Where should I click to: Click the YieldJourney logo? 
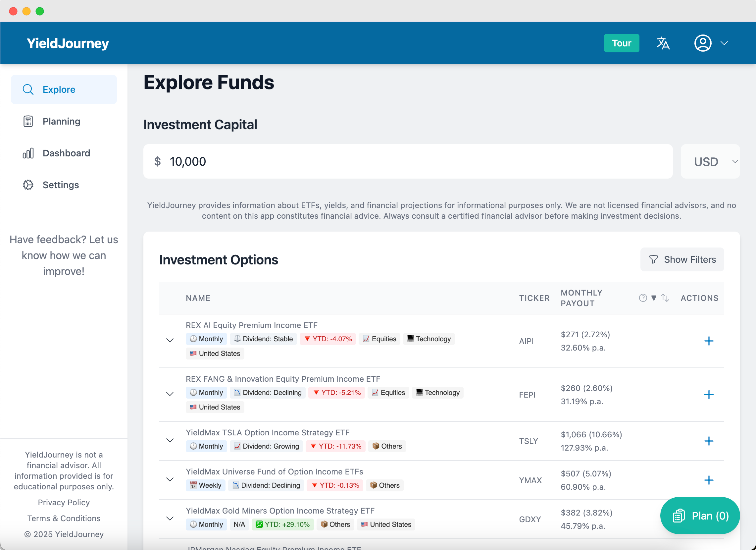point(68,43)
